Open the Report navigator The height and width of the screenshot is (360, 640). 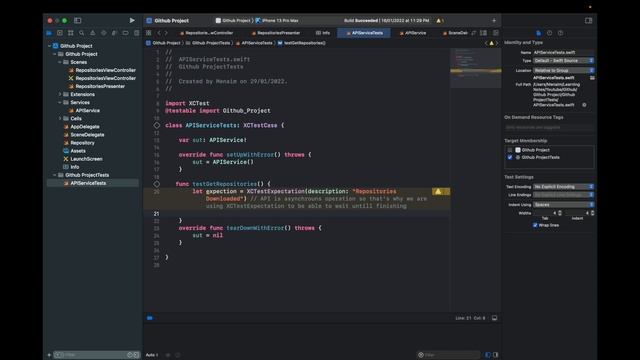(136, 33)
